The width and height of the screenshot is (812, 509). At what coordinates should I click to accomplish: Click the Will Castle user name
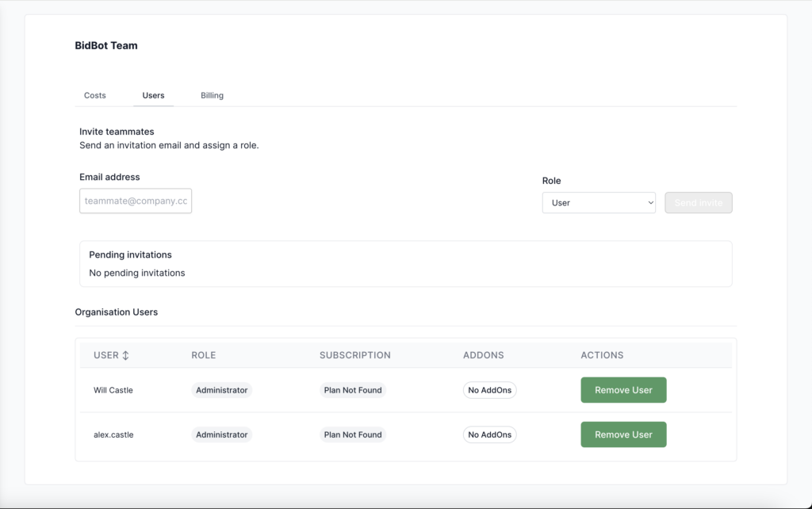(x=113, y=390)
